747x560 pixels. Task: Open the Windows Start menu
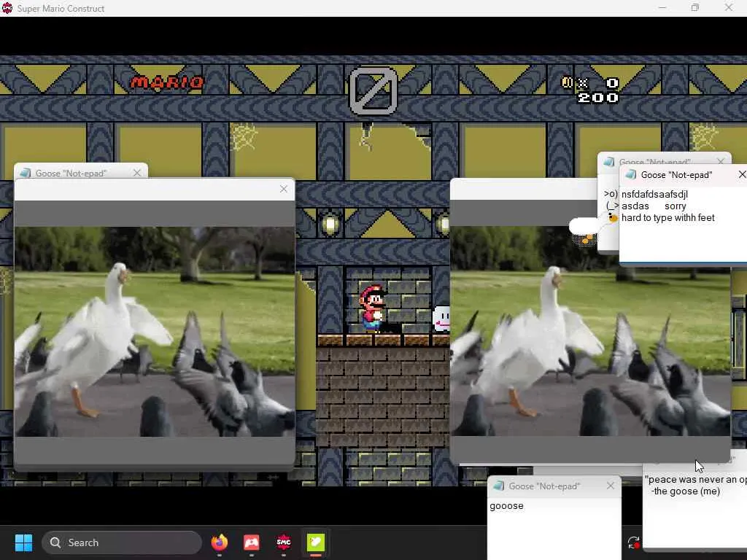(x=23, y=542)
